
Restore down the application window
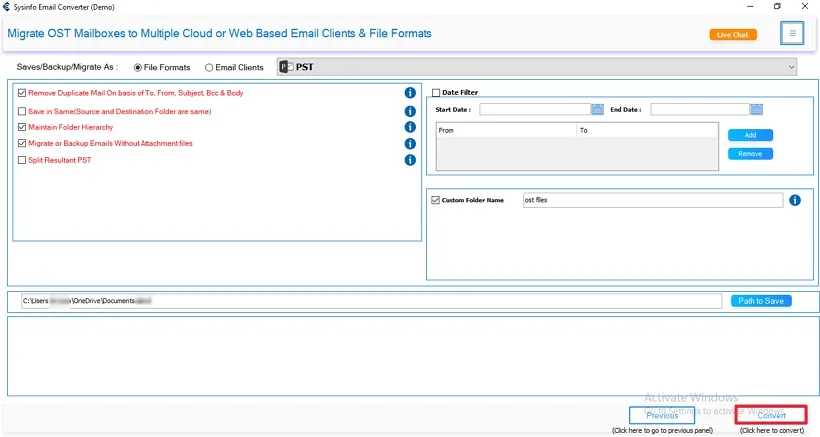click(x=777, y=7)
